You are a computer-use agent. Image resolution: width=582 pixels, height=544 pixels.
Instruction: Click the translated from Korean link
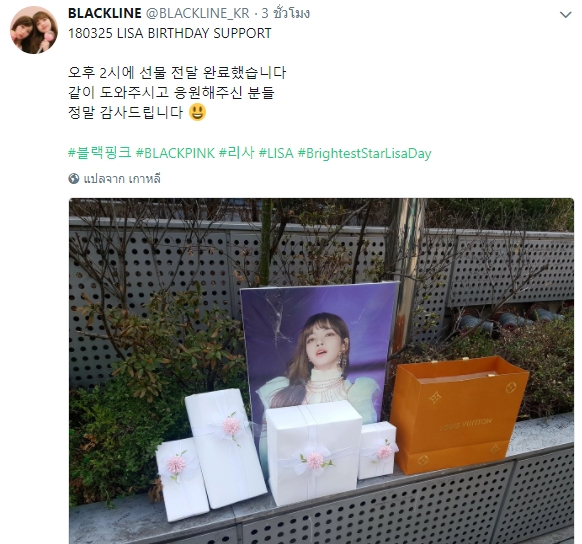click(122, 179)
